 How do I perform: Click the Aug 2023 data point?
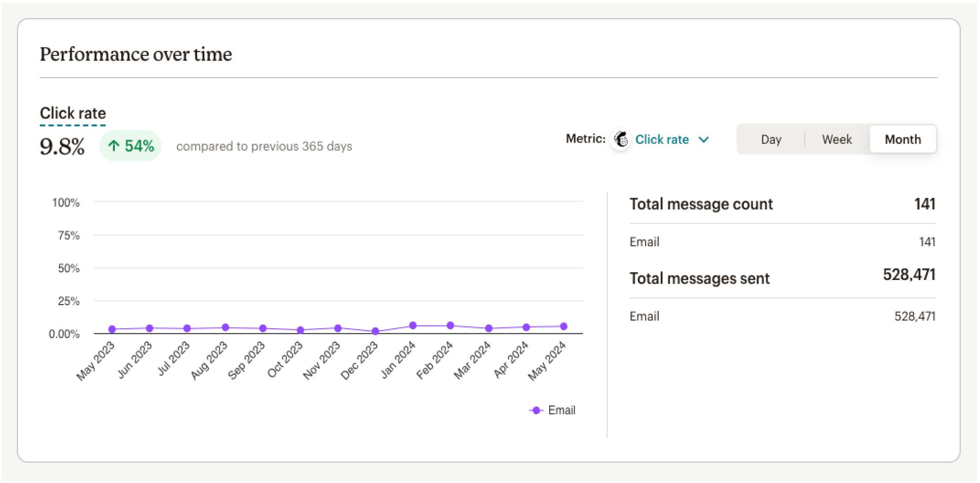(225, 327)
